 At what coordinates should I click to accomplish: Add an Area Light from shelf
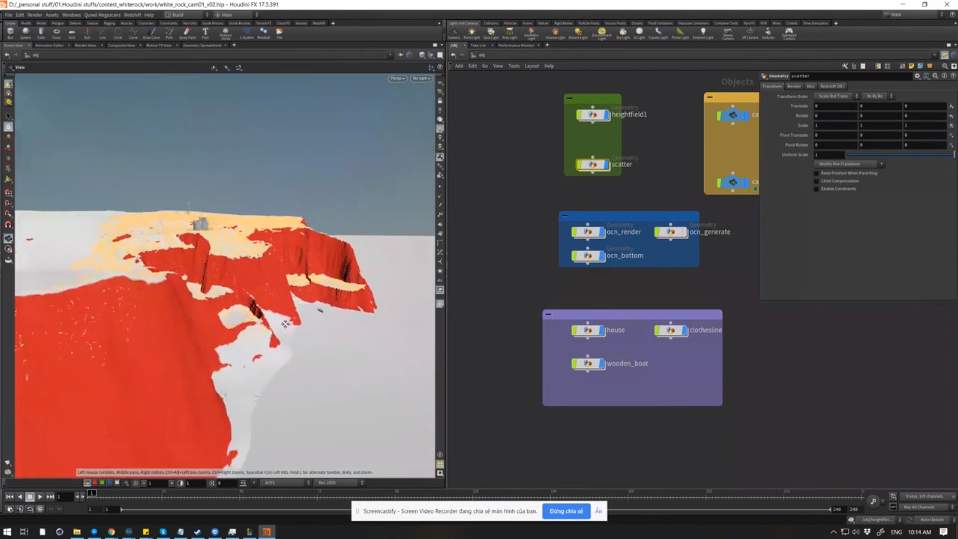[x=510, y=33]
